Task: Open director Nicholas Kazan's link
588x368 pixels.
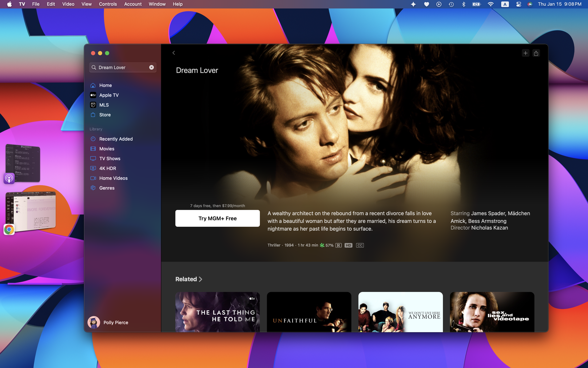Action: (489, 228)
